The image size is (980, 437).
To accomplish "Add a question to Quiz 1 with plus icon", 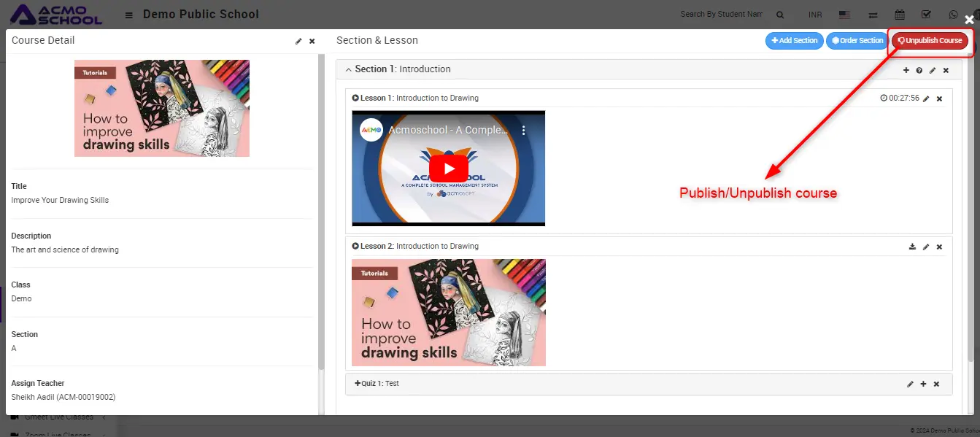I will (x=923, y=384).
